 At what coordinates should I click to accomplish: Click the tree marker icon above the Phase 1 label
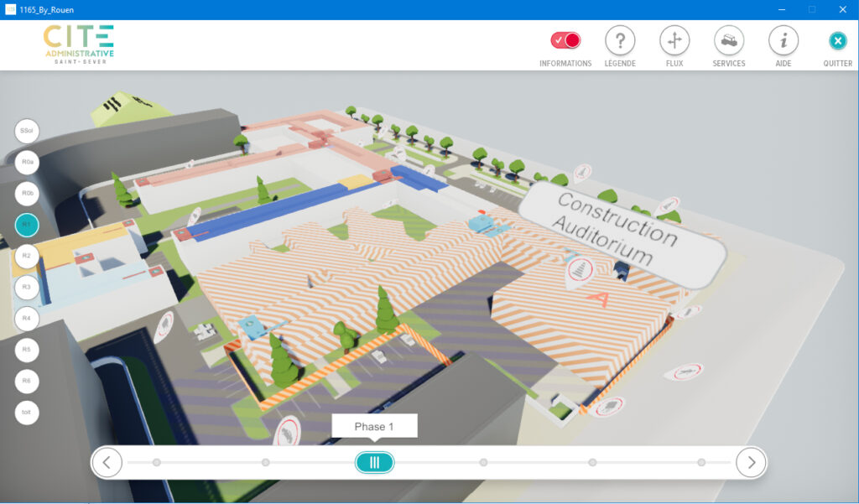click(287, 431)
